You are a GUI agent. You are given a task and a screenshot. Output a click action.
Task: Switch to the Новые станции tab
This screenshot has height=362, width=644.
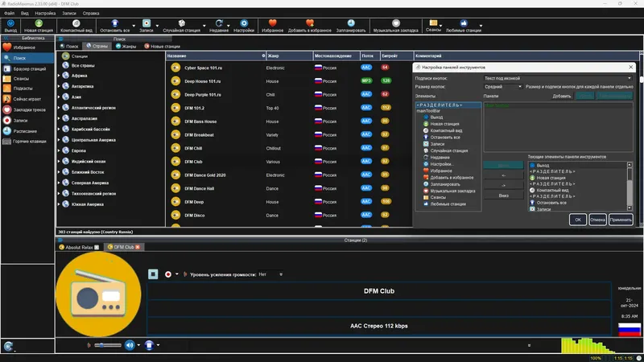162,47
